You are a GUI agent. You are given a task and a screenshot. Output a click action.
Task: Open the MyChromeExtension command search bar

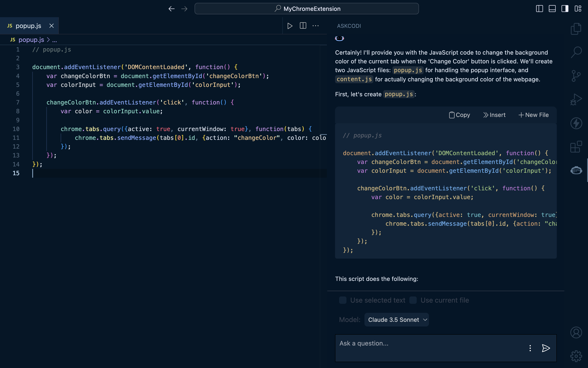[307, 9]
